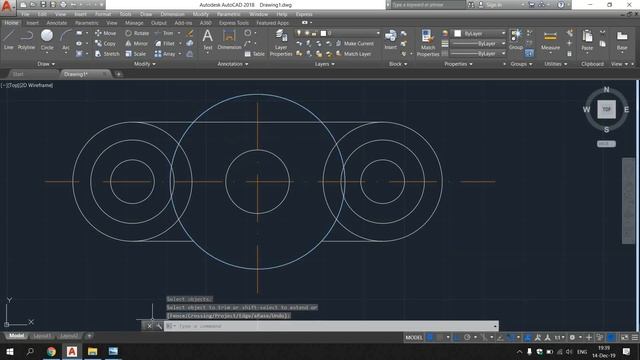Switch to the Start file tab
The image size is (640, 360).
point(18,74)
